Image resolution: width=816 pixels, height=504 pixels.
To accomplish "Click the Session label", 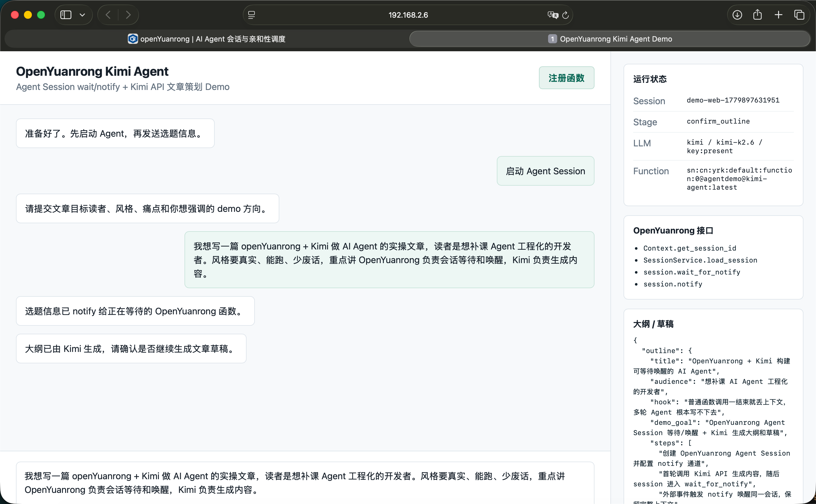I will tap(649, 101).
